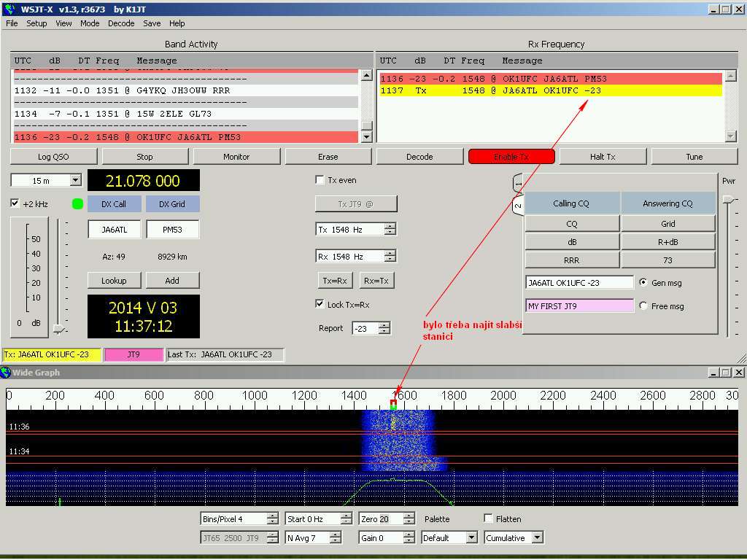
Task: Increase the Tx frequency with spinner arrows
Action: [x=390, y=226]
